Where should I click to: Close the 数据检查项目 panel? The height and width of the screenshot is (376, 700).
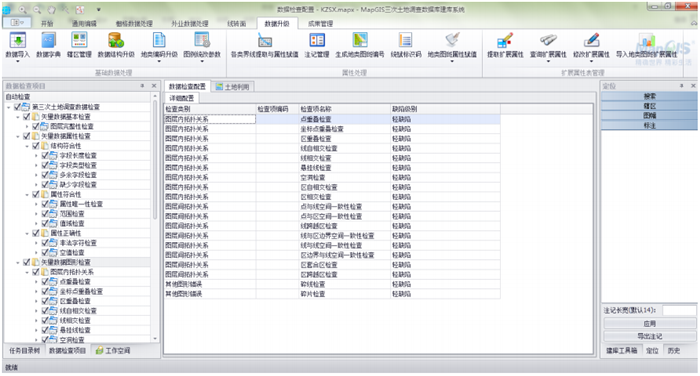coord(154,86)
